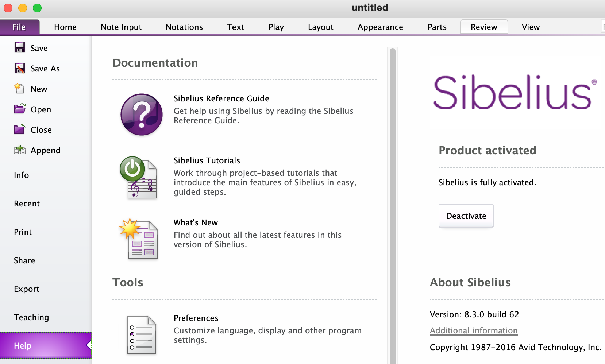Click the Sibelius Tutorials title
Image resolution: width=605 pixels, height=364 pixels.
[x=207, y=160]
